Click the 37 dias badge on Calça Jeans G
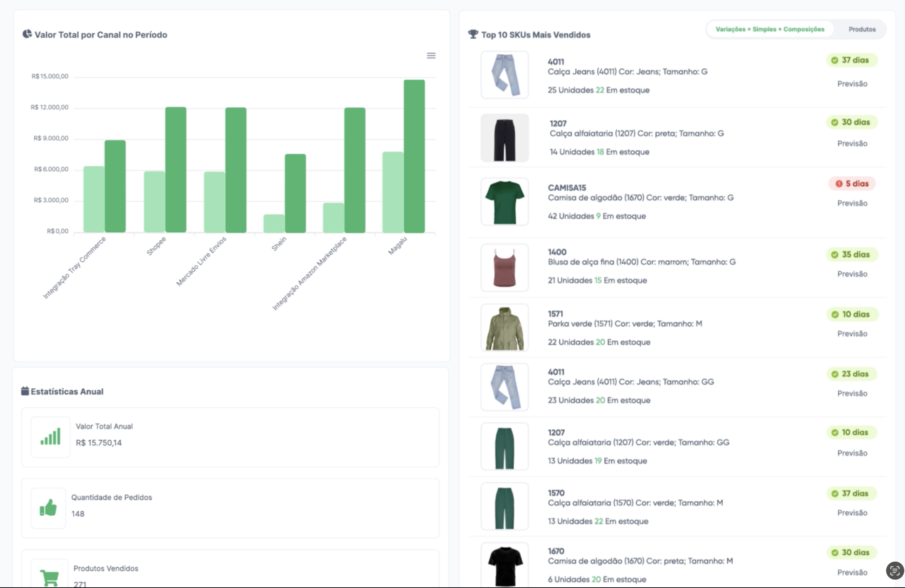 pyautogui.click(x=851, y=60)
